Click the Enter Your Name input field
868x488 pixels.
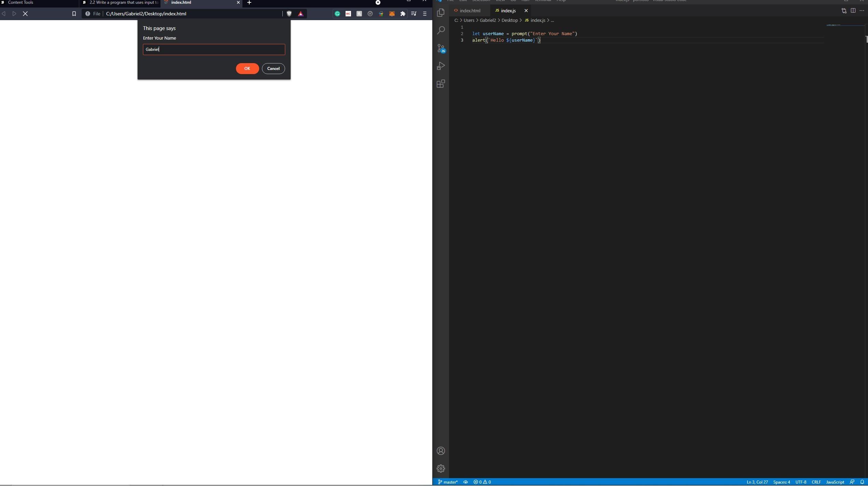pyautogui.click(x=214, y=49)
